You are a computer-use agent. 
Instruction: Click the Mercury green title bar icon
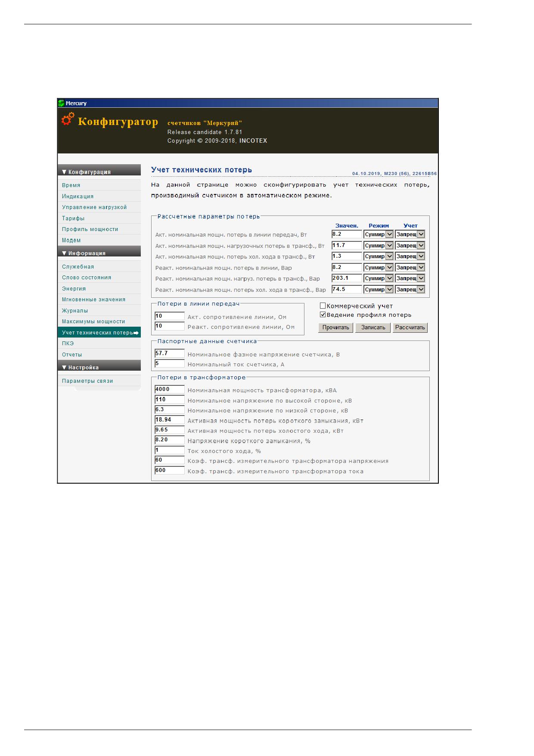pyautogui.click(x=61, y=103)
